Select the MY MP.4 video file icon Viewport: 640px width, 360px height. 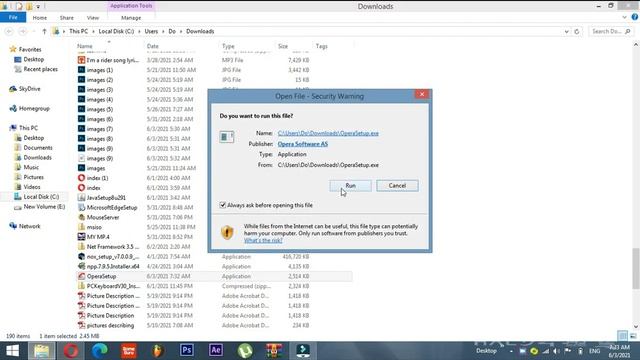[81, 236]
